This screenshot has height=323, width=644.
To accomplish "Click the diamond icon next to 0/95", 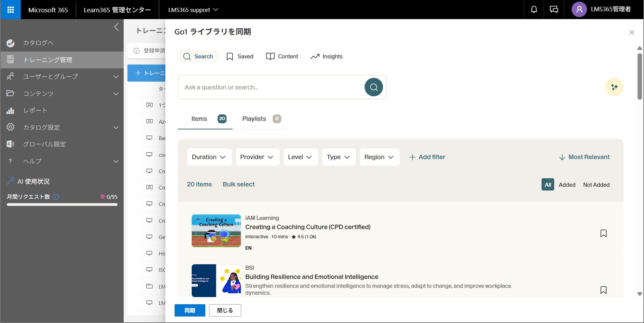I will tap(102, 197).
